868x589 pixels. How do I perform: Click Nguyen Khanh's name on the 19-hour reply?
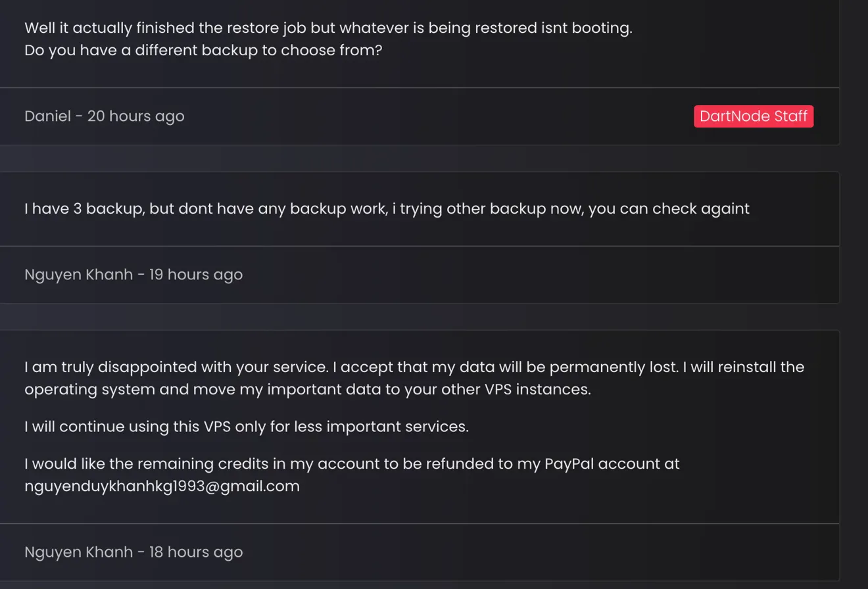point(78,275)
